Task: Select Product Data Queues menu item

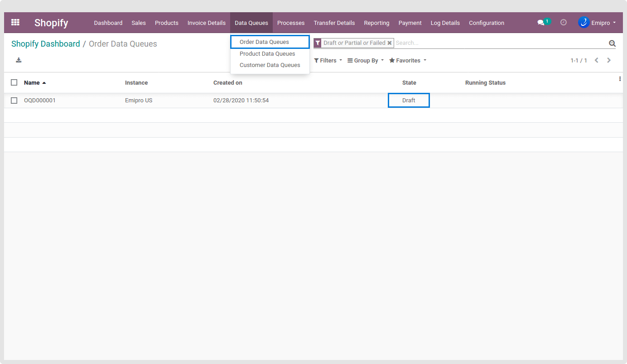Action: (x=267, y=54)
